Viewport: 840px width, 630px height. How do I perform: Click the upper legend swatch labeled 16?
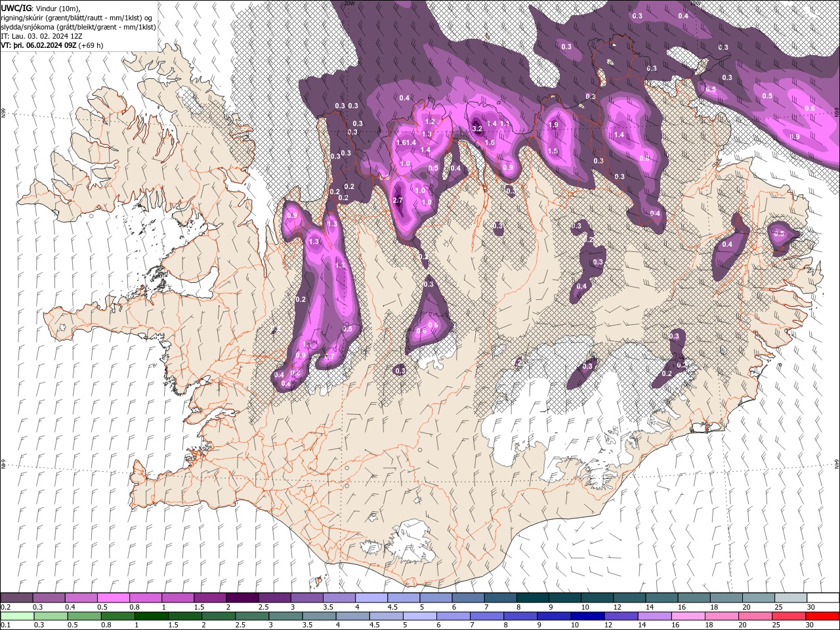[694, 598]
